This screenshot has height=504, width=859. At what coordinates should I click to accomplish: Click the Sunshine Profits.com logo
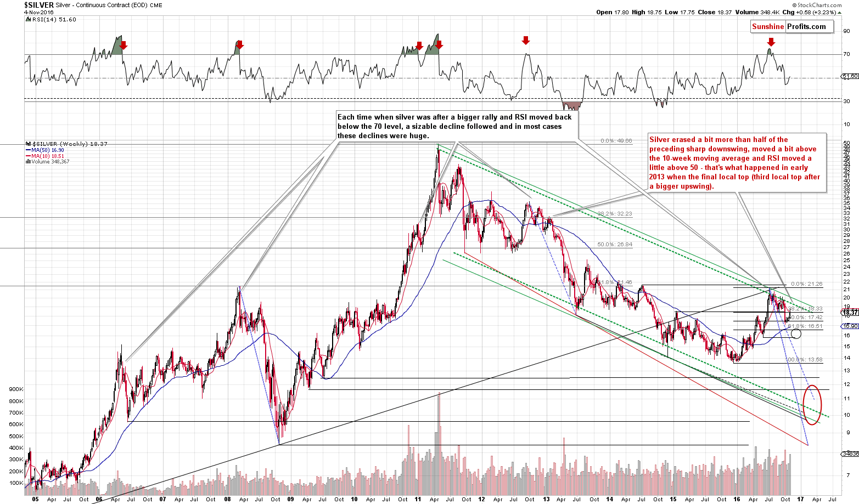(x=791, y=26)
